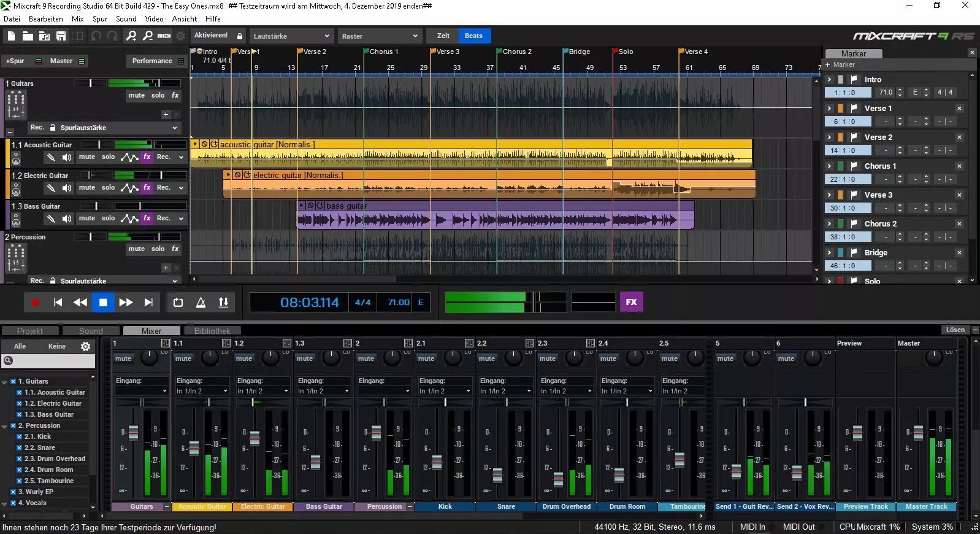The width and height of the screenshot is (980, 534).
Task: Toggle monitor speaker on Bass Guitar track
Action: [x=67, y=219]
